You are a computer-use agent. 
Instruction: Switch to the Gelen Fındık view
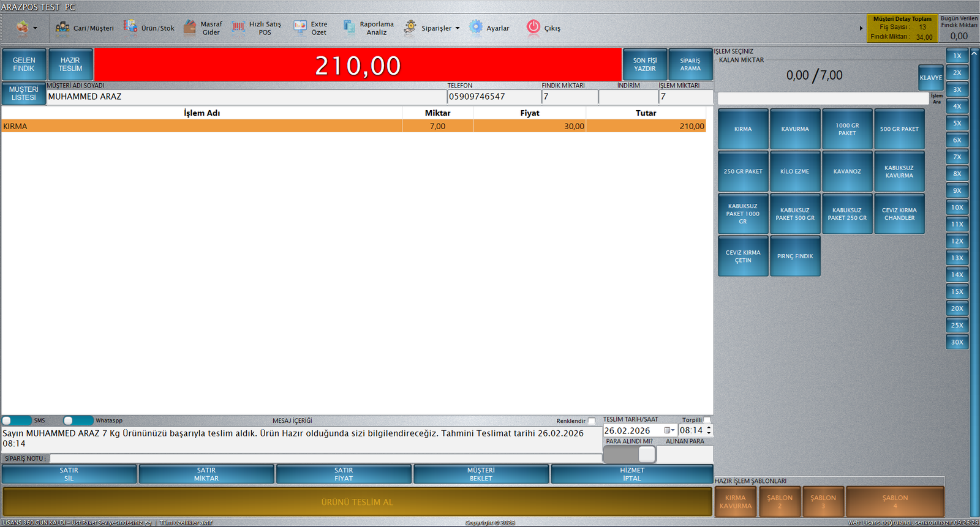pos(24,64)
